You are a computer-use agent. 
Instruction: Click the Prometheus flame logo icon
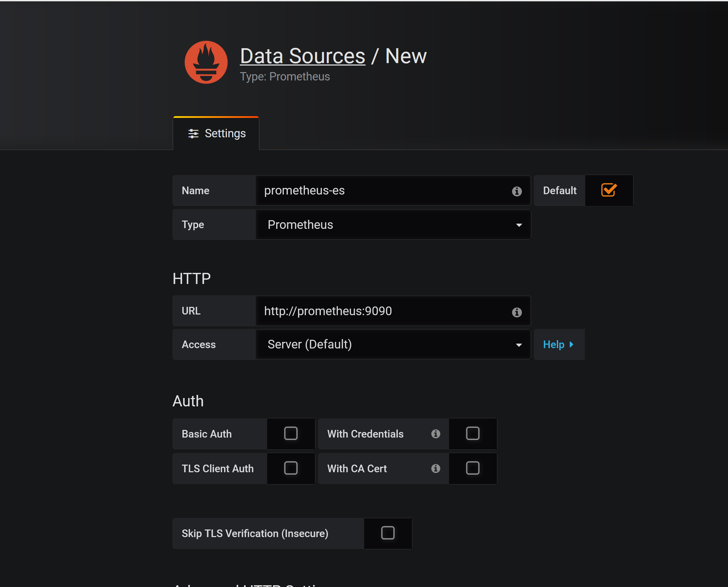click(x=206, y=62)
